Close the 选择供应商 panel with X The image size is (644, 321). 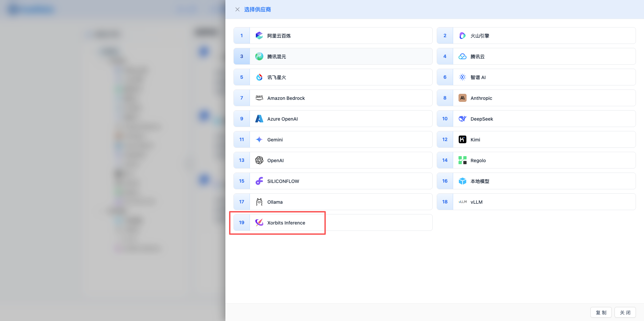(237, 9)
